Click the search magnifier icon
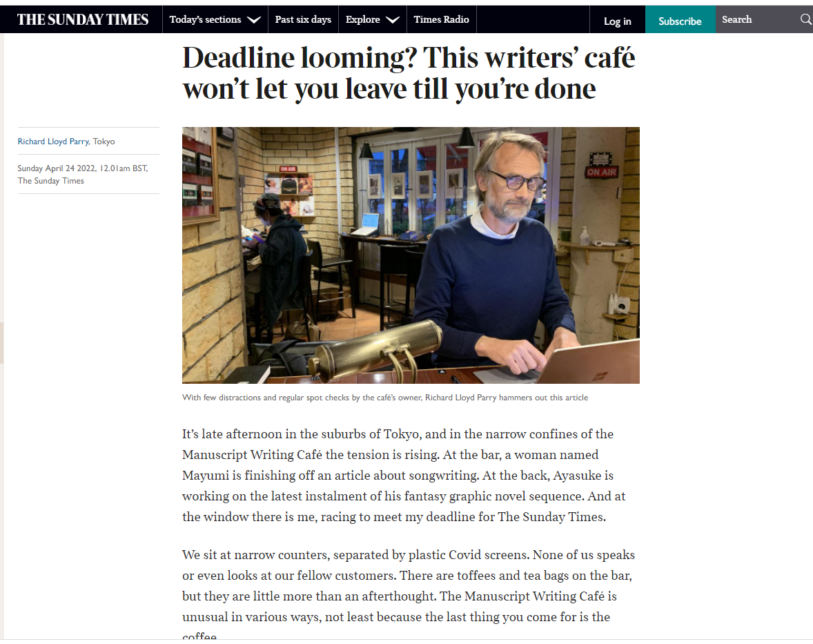This screenshot has width=813, height=644. click(x=805, y=19)
